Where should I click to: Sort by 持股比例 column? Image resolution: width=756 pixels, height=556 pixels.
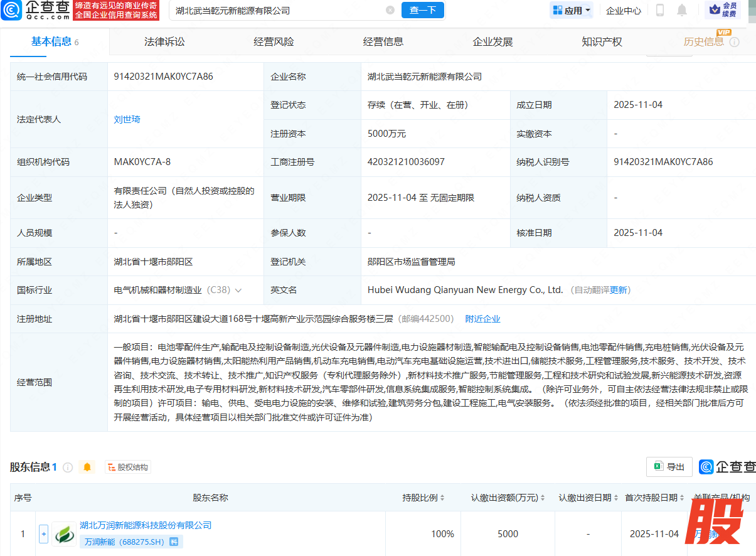pyautogui.click(x=442, y=498)
